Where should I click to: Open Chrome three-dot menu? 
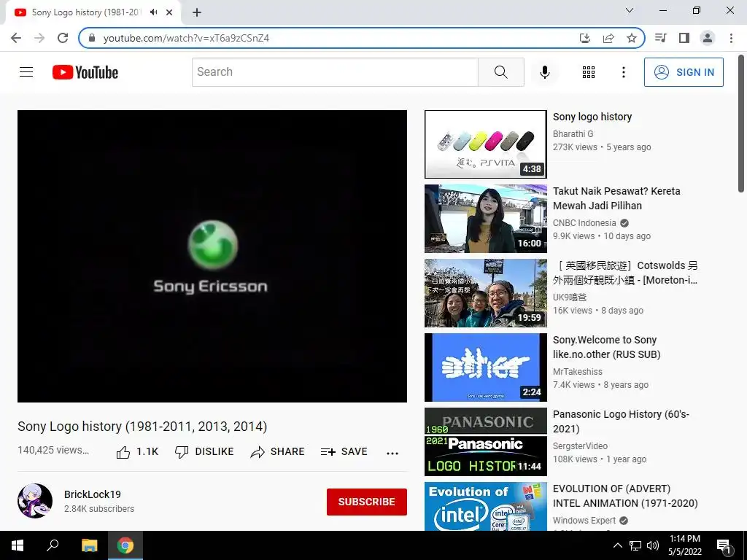pos(731,38)
